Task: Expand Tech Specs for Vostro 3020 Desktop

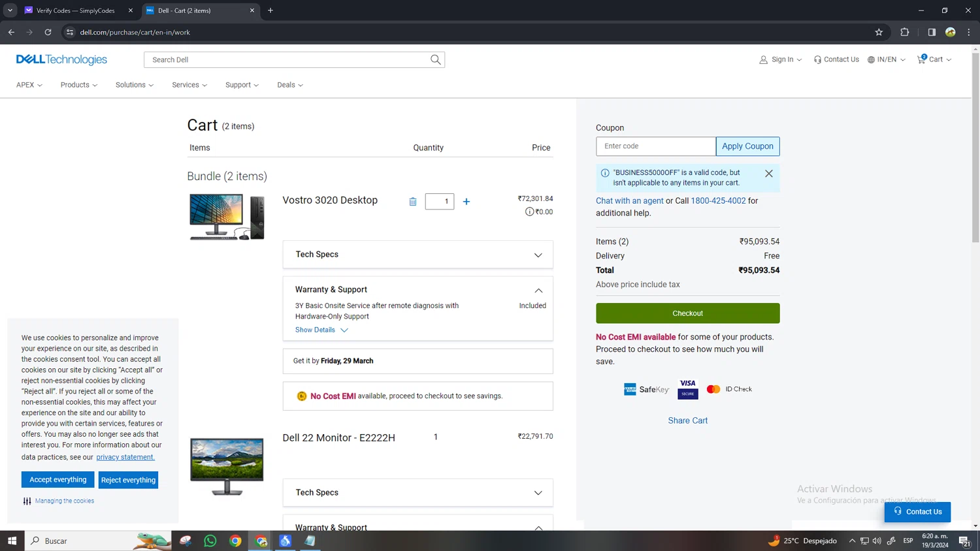Action: tap(417, 255)
